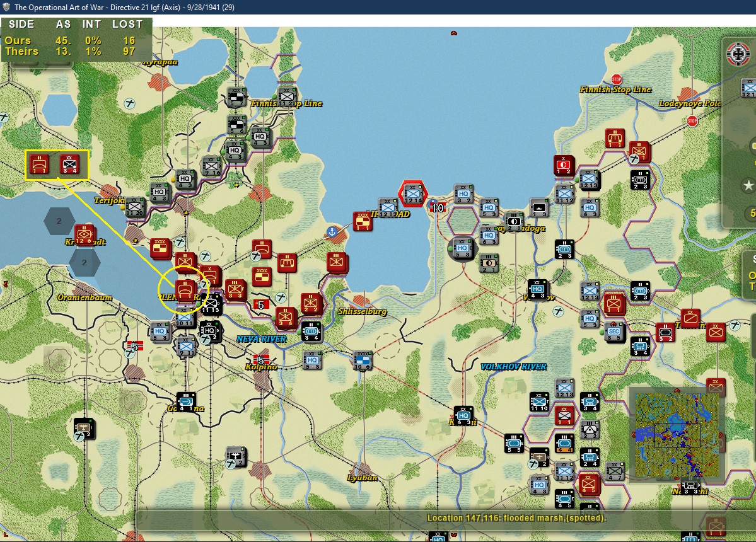The image size is (756, 542).
Task: Select the black 4-1 unit at Gatchina
Action: point(185,402)
